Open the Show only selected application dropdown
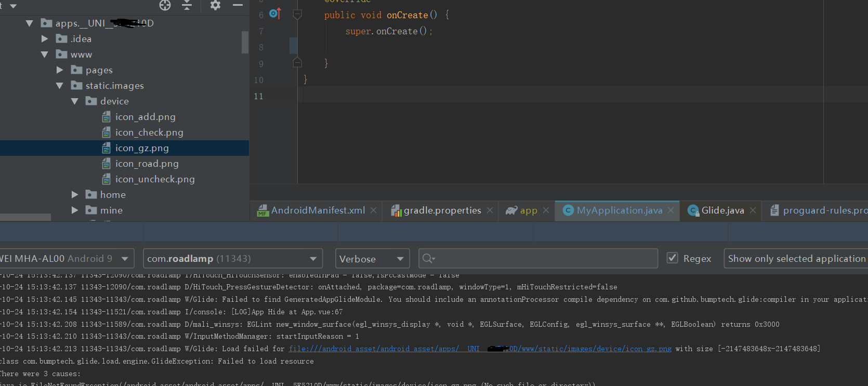The width and height of the screenshot is (868, 386). click(796, 258)
